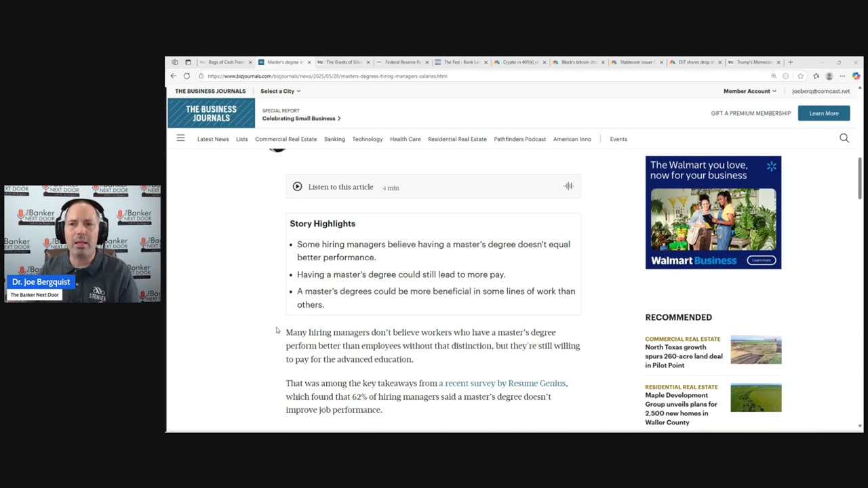The image size is (868, 488).
Task: Open North Texas growth article
Action: pos(684,357)
